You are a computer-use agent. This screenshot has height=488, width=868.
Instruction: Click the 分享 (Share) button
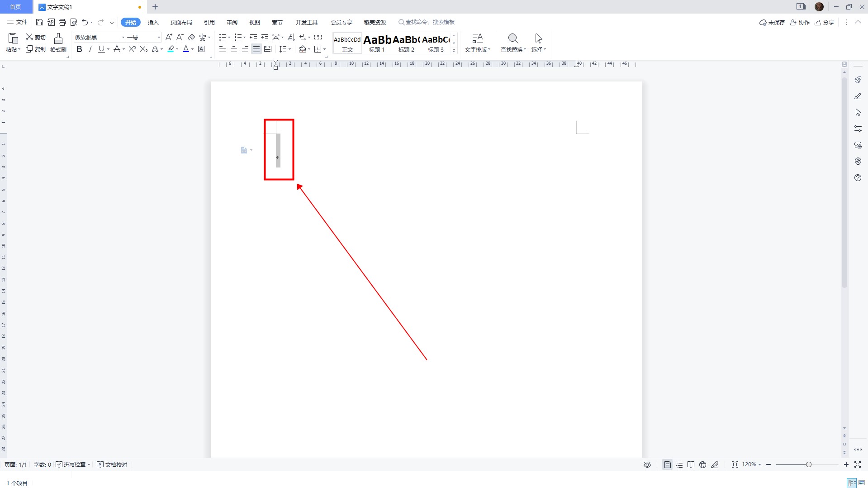[x=825, y=22]
